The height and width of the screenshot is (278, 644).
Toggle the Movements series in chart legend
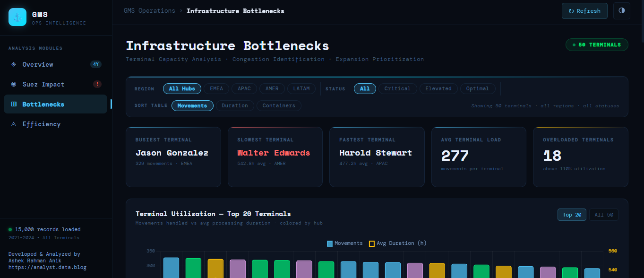[345, 243]
